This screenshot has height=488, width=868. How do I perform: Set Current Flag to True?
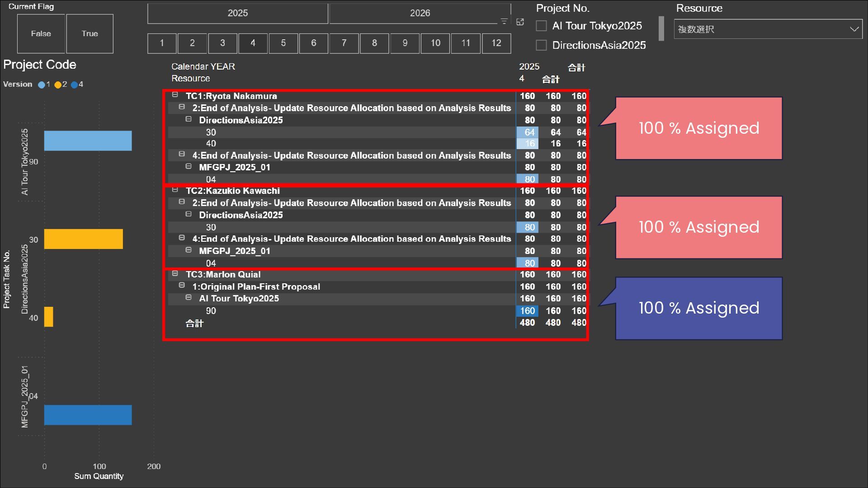coord(90,33)
